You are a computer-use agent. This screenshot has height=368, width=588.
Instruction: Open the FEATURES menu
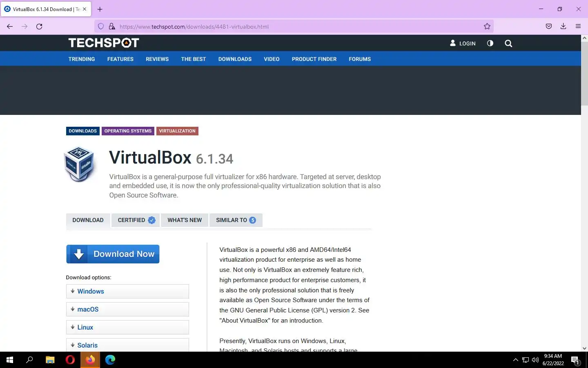120,59
